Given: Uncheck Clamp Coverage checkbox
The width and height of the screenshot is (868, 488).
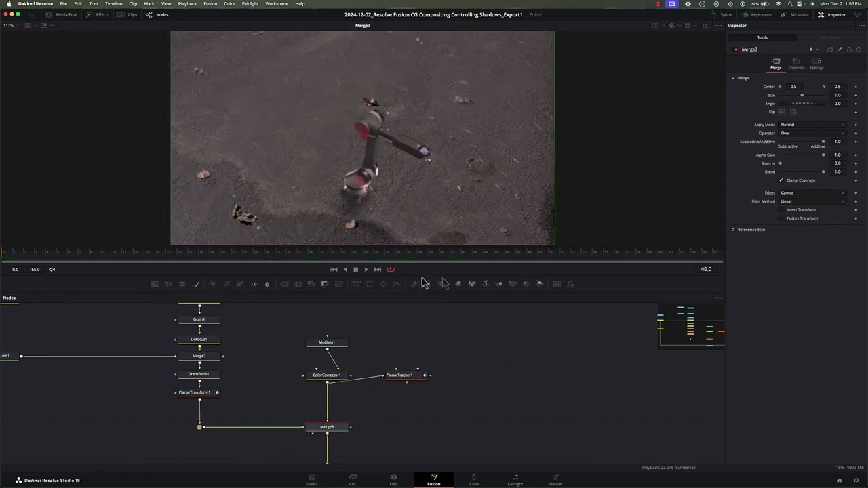Looking at the screenshot, I should click(781, 180).
